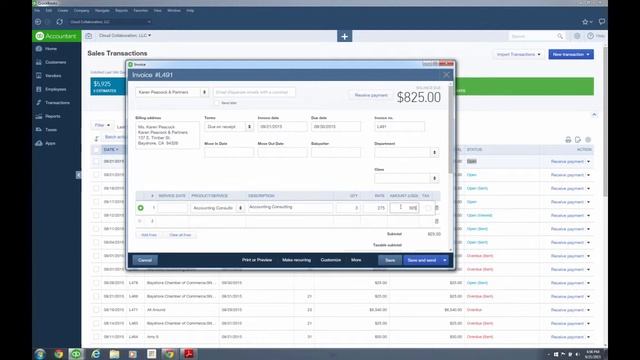Collapse the money bar chevron
640x360 pixels.
coord(594,115)
